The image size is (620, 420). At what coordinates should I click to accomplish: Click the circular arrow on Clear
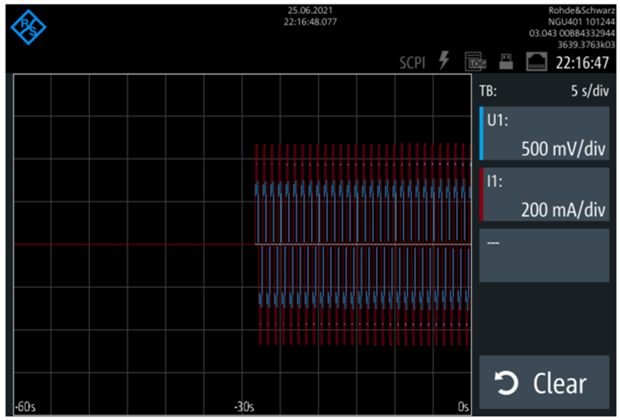pyautogui.click(x=507, y=384)
